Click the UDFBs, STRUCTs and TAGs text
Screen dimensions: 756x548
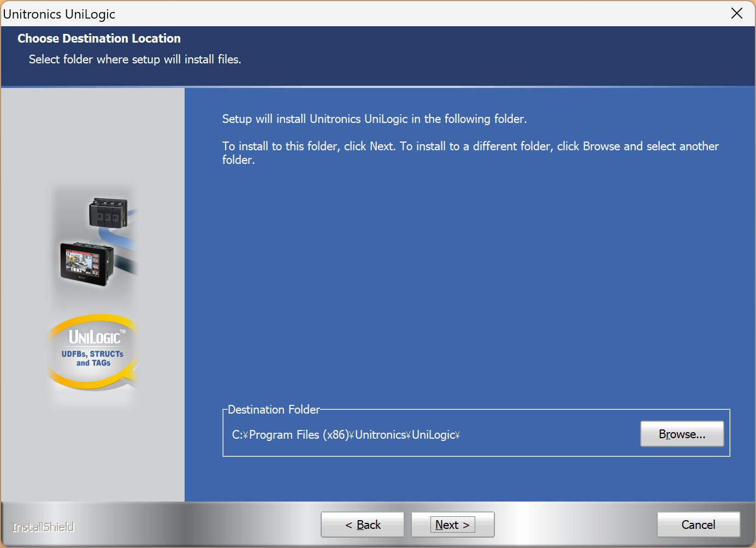(92, 358)
